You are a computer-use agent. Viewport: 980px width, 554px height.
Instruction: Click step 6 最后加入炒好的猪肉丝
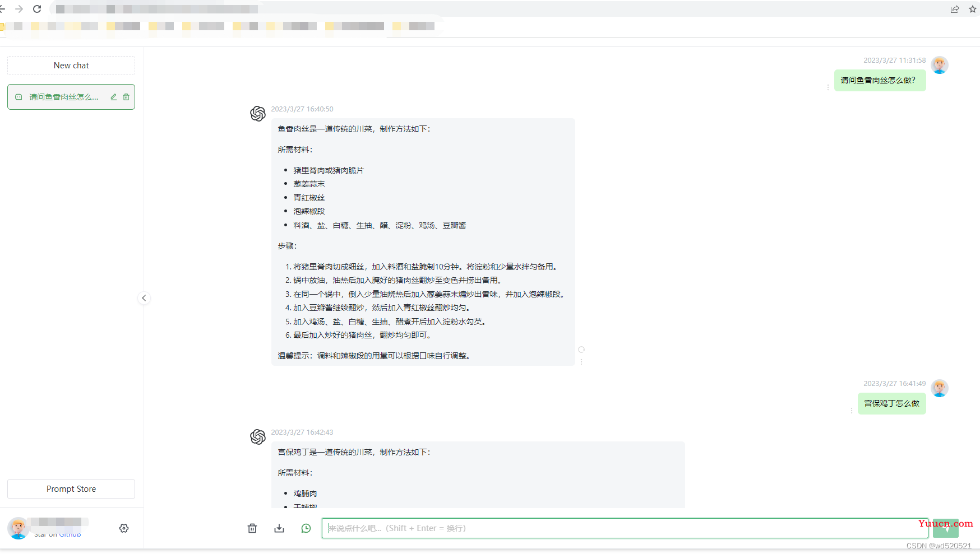pos(362,335)
